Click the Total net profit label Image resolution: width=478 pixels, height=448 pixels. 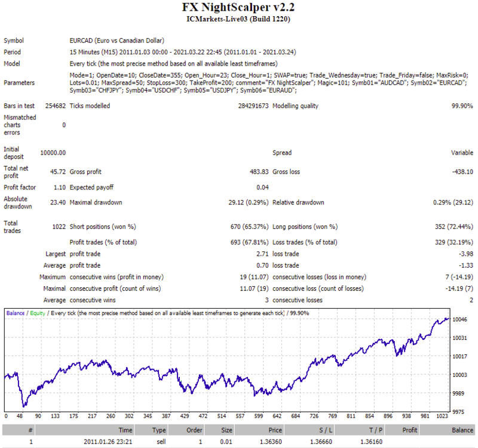point(16,172)
